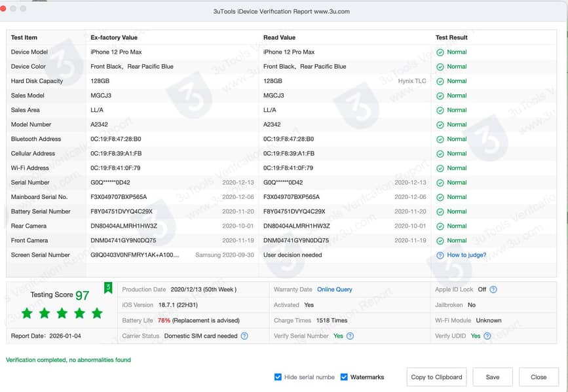Click the Close button

[539, 377]
